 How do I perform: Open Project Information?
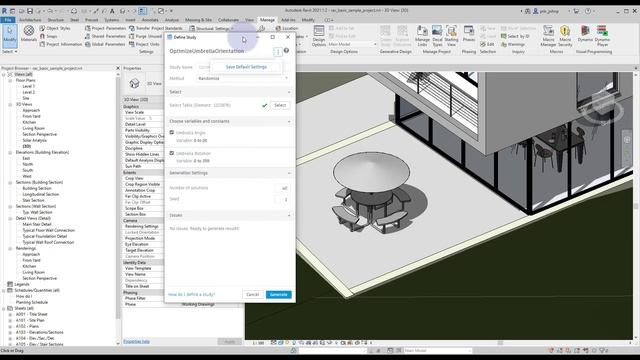(61, 44)
